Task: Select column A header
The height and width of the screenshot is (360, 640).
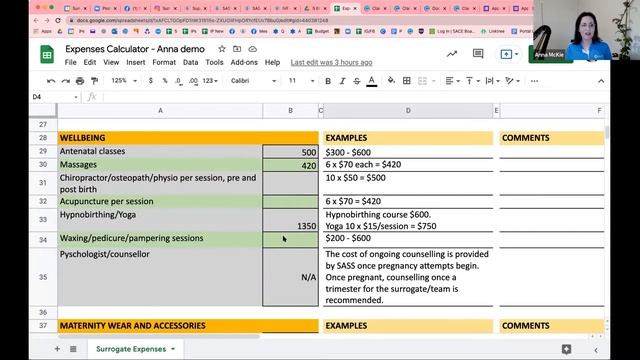Action: point(160,111)
